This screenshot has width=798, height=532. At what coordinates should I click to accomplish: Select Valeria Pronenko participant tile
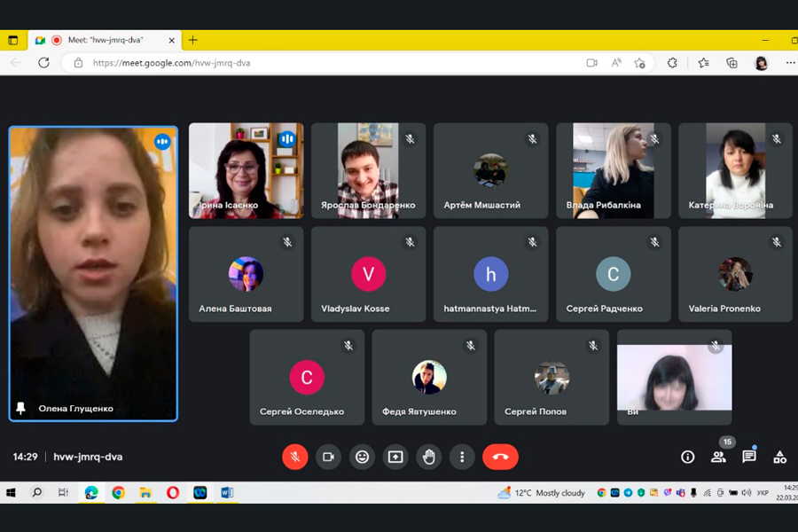click(735, 274)
